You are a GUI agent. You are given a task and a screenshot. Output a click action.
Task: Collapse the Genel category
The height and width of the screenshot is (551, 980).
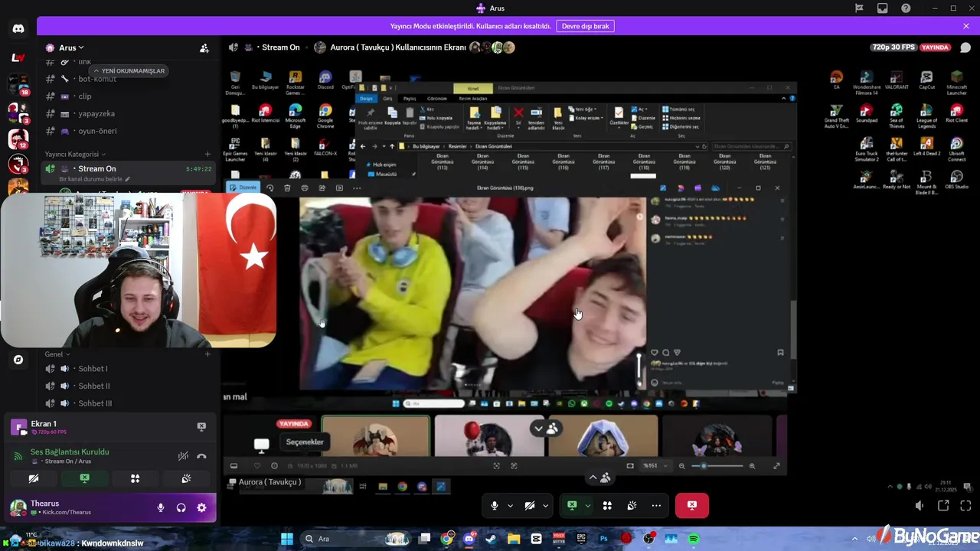[57, 354]
